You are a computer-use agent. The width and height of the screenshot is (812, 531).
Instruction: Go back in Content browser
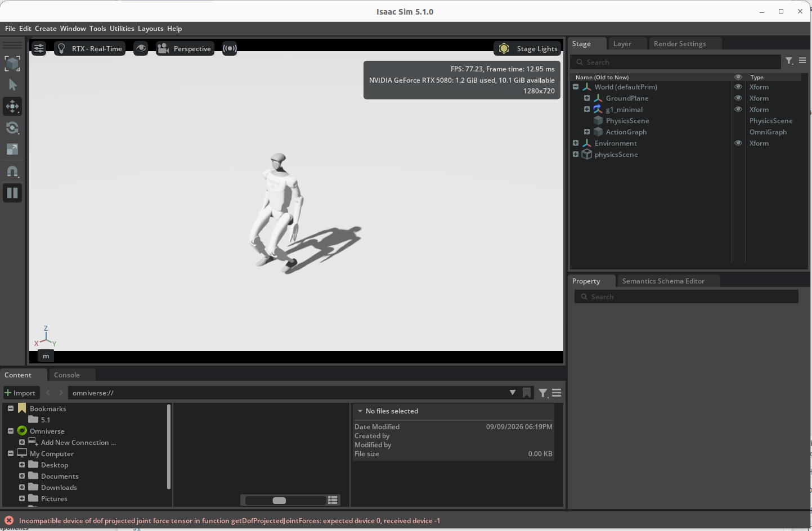48,393
